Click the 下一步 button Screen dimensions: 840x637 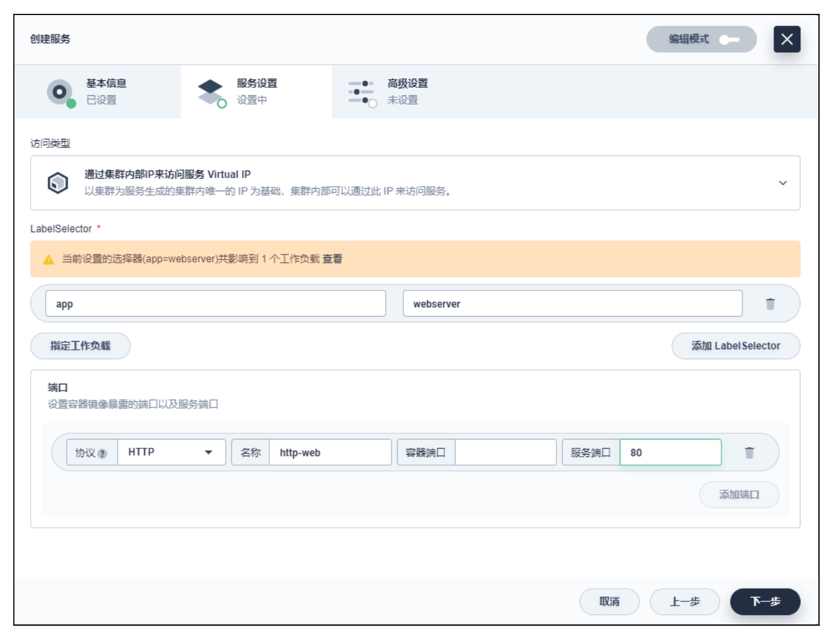(x=765, y=601)
